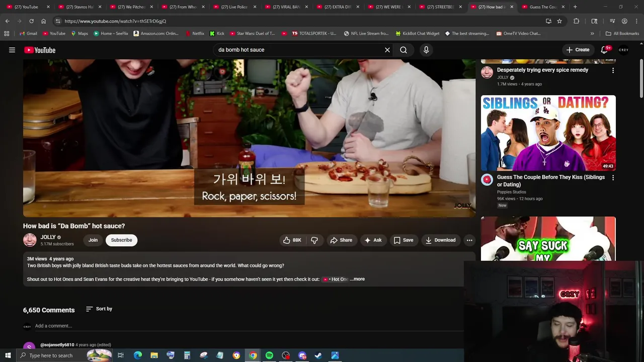This screenshot has height=362, width=644.
Task: Click the magnifier search button
Action: pyautogui.click(x=404, y=50)
